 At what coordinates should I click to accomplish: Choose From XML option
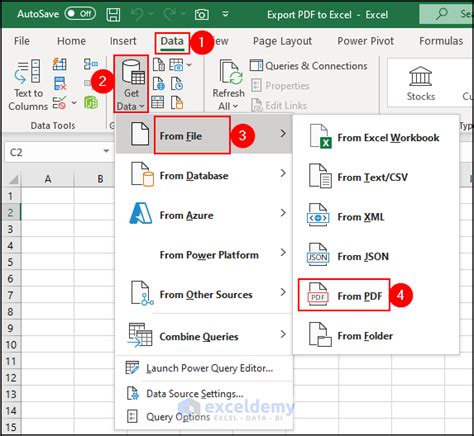(376, 216)
